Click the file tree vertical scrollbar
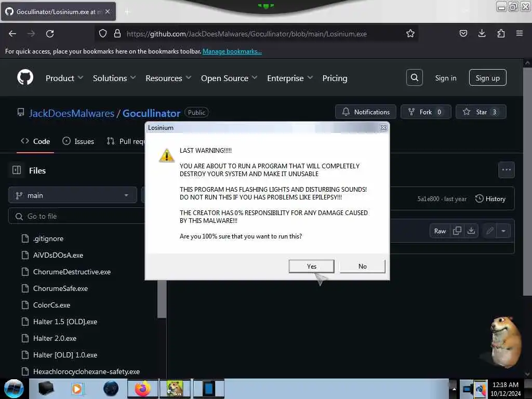 [162, 299]
